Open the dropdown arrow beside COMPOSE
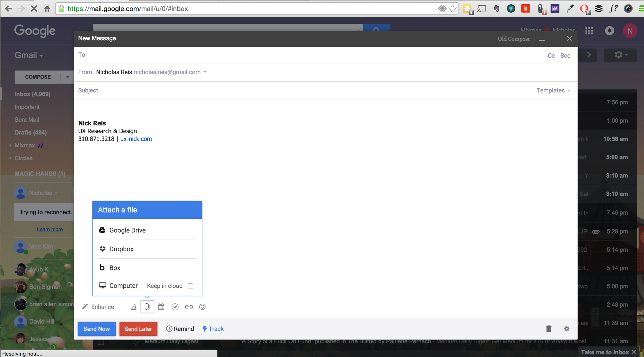The width and height of the screenshot is (644, 357). click(x=67, y=77)
